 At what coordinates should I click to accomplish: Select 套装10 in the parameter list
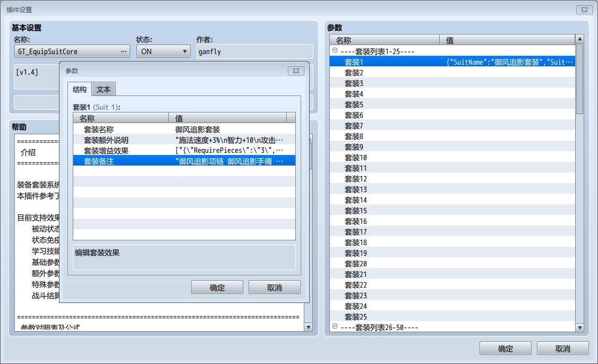pyautogui.click(x=452, y=158)
